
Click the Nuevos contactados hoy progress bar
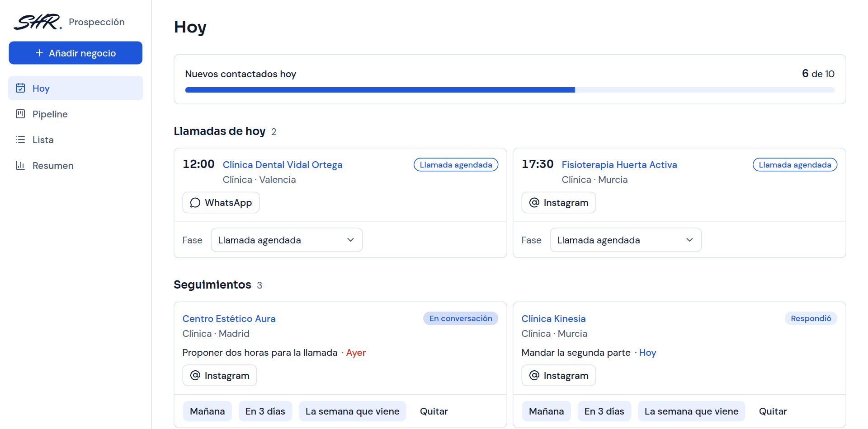tap(510, 90)
